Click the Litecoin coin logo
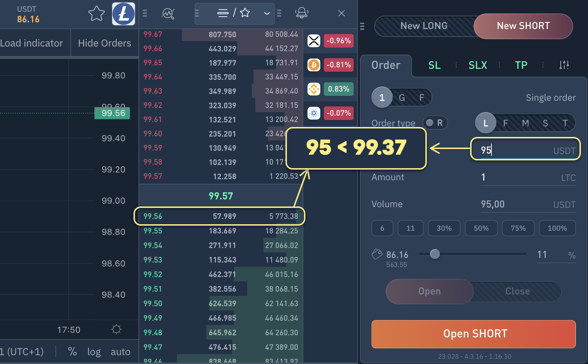Screen dimensions: 588x364 [124, 14]
